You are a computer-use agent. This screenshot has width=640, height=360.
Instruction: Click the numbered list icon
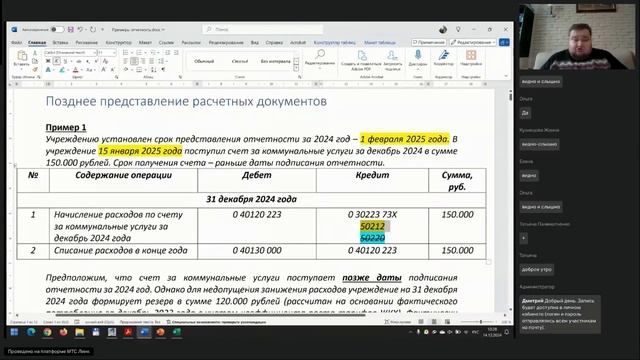click(139, 53)
